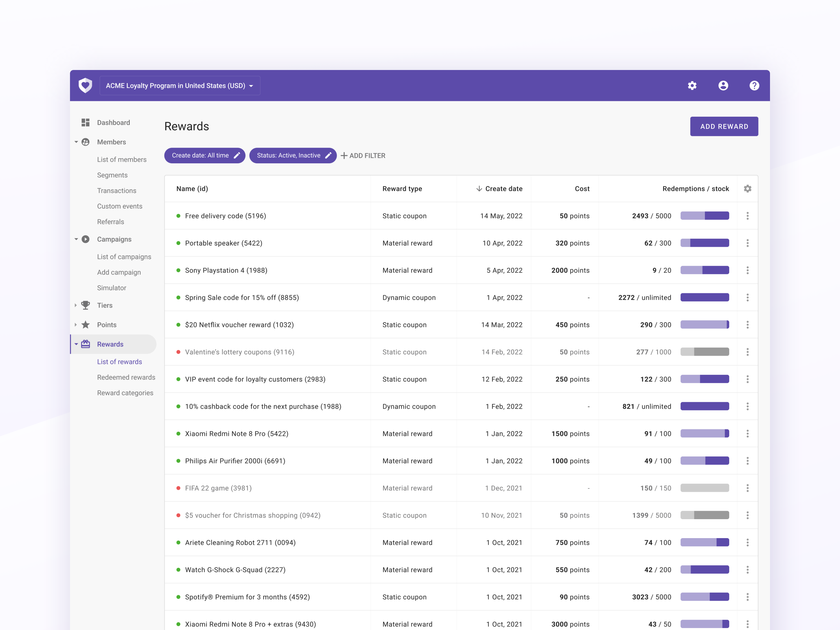Viewport: 840px width, 630px height.
Task: Expand the Points sidebar section
Action: 76,325
